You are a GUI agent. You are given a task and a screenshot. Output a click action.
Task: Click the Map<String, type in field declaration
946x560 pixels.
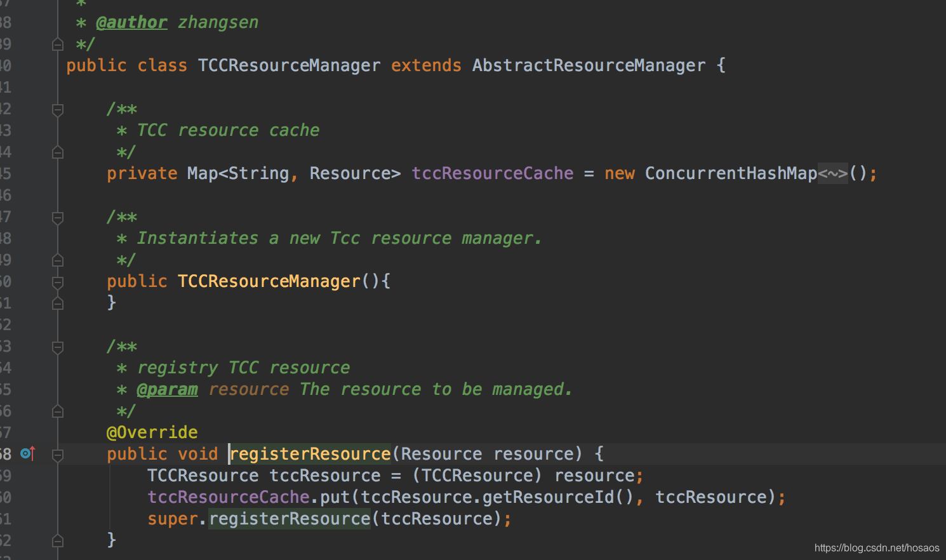tap(243, 173)
